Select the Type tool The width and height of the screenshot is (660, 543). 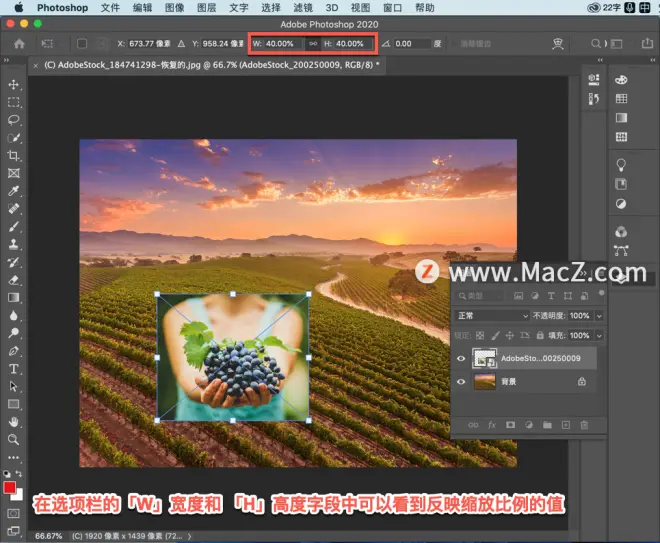click(13, 369)
